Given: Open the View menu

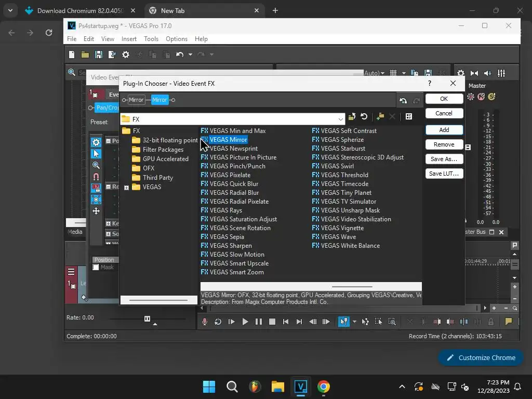Looking at the screenshot, I should point(108,38).
